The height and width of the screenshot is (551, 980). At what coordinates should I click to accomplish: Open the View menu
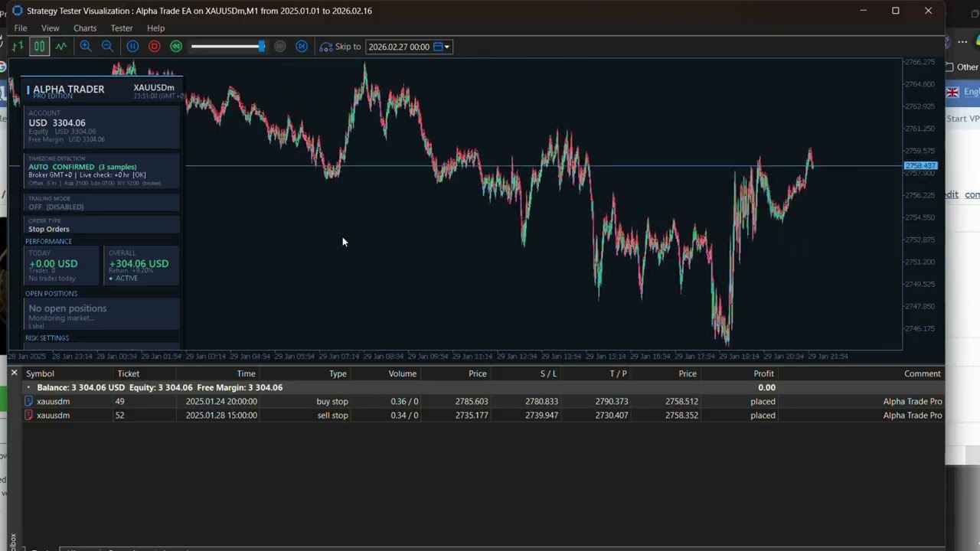(51, 28)
